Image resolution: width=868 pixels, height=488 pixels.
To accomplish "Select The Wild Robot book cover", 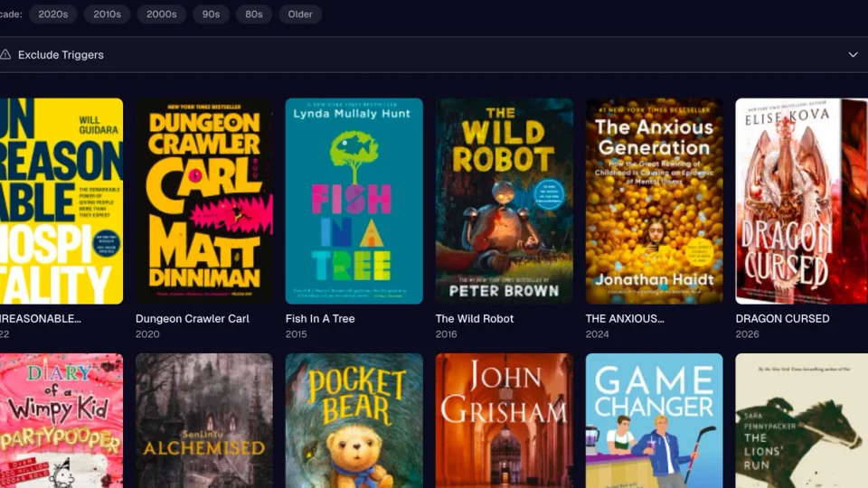I will (505, 201).
